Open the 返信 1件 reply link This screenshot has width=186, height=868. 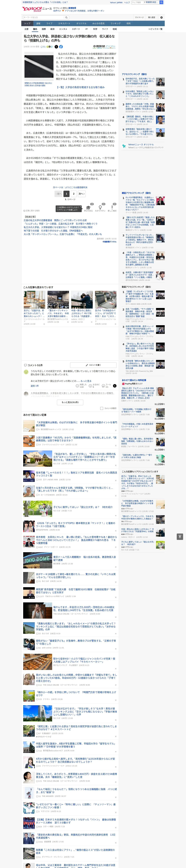(34, 386)
